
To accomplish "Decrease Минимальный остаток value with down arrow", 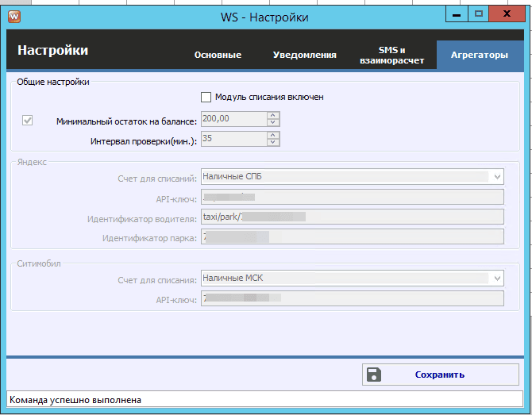I will click(x=273, y=123).
